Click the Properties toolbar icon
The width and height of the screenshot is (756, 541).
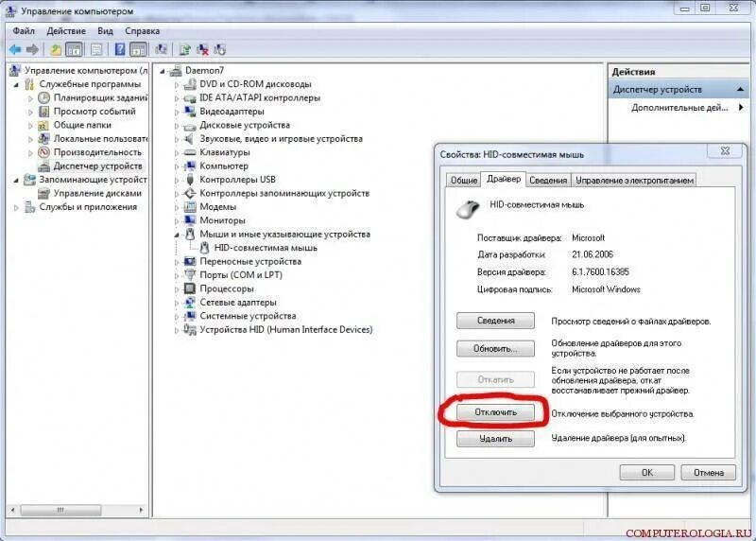click(x=96, y=49)
